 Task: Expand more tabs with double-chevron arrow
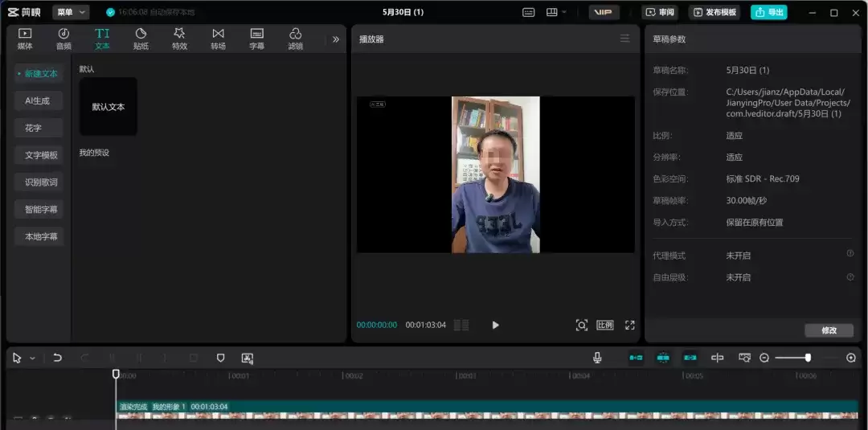coord(335,39)
